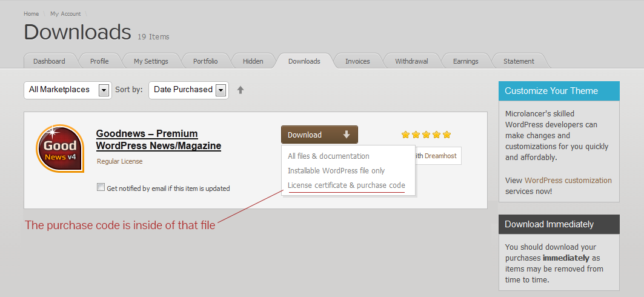Switch to the Invoices tab
Screen dimensions: 644x297
(357, 61)
